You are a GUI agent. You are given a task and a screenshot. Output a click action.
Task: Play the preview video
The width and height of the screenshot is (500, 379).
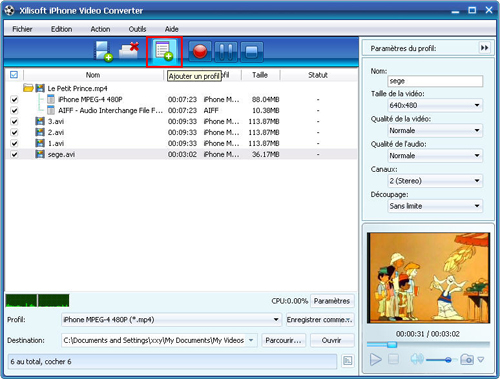pos(376,359)
